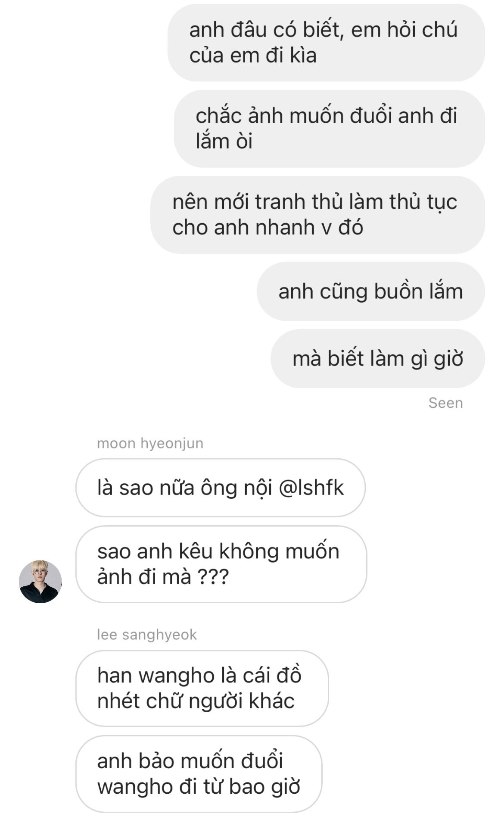The height and width of the screenshot is (820, 504).
Task: Tap the Seen status label
Action: [x=445, y=403]
